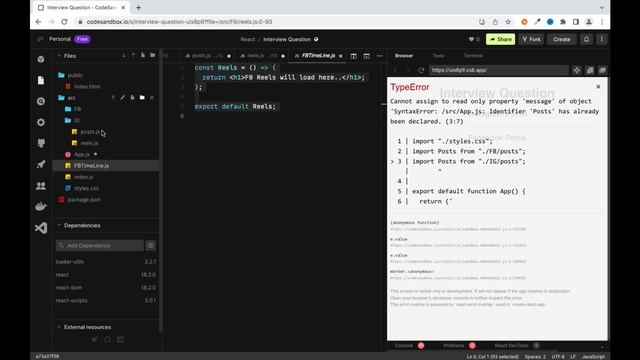Open index.js in the file tree
The width and height of the screenshot is (640, 360).
(x=84, y=177)
